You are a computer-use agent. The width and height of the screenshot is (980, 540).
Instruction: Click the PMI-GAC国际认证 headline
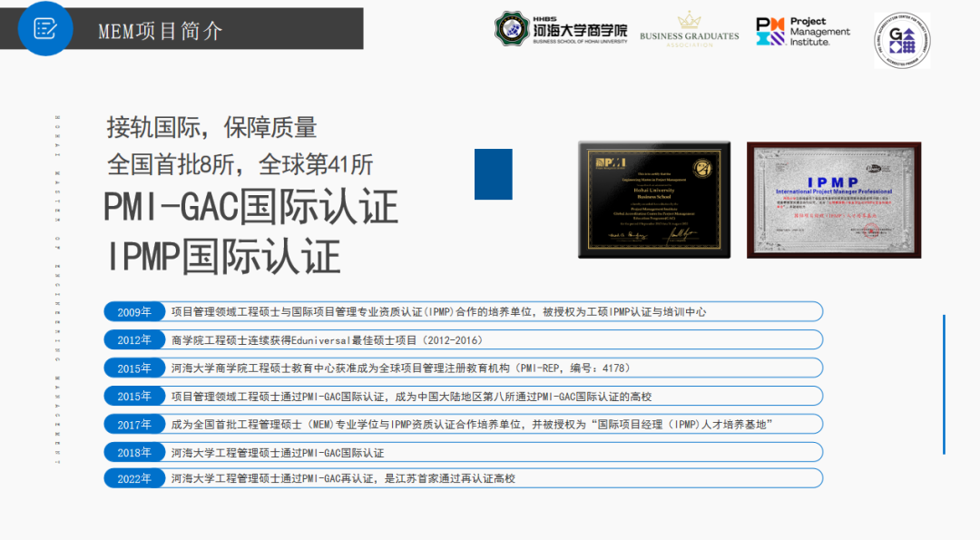coord(250,207)
